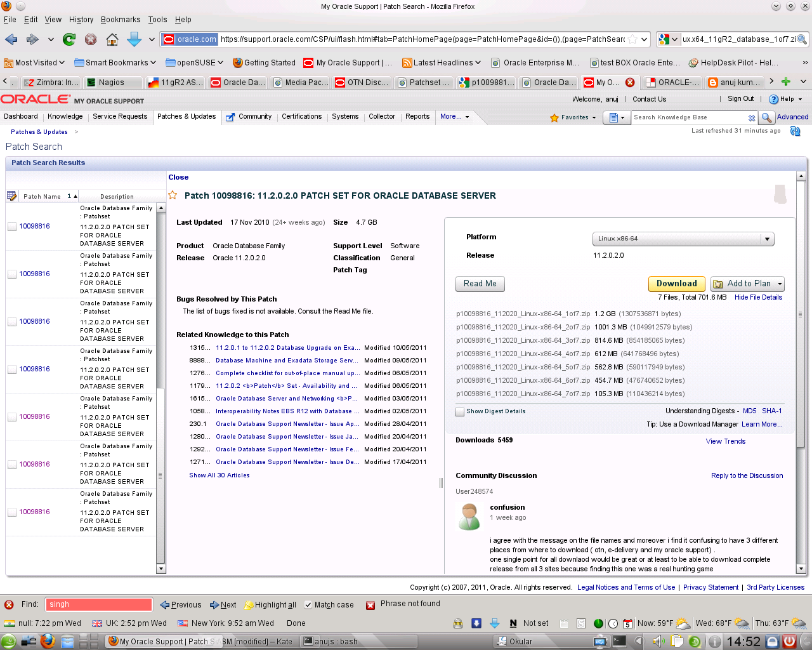Click the search magnifier in the Firefox search box

[802, 39]
